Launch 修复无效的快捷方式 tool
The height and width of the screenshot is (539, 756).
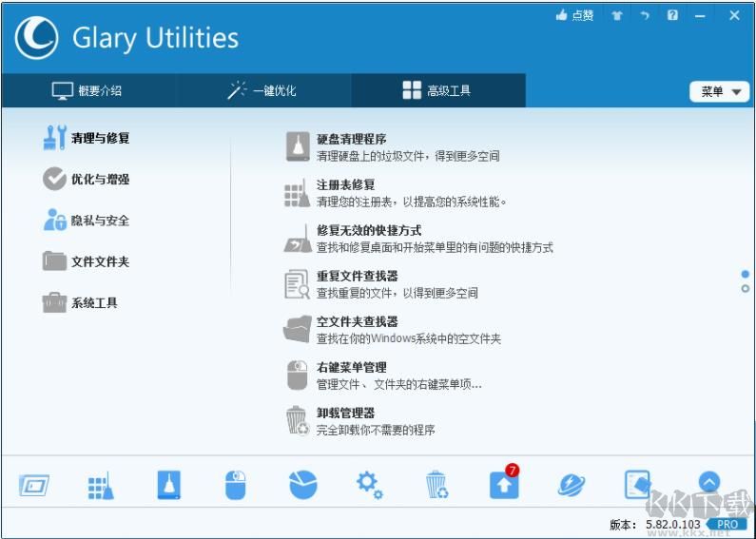pyautogui.click(x=369, y=230)
